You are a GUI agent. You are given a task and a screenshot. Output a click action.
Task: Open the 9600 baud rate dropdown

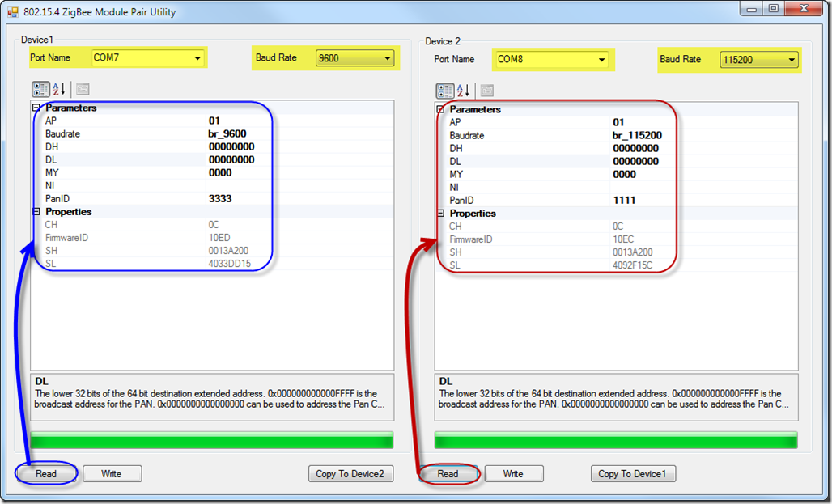(x=388, y=58)
